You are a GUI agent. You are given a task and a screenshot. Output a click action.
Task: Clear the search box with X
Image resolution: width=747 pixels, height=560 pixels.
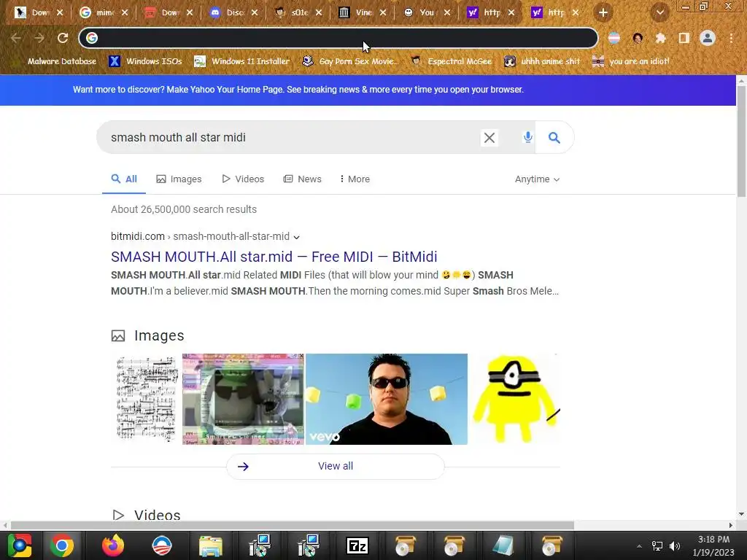point(489,138)
